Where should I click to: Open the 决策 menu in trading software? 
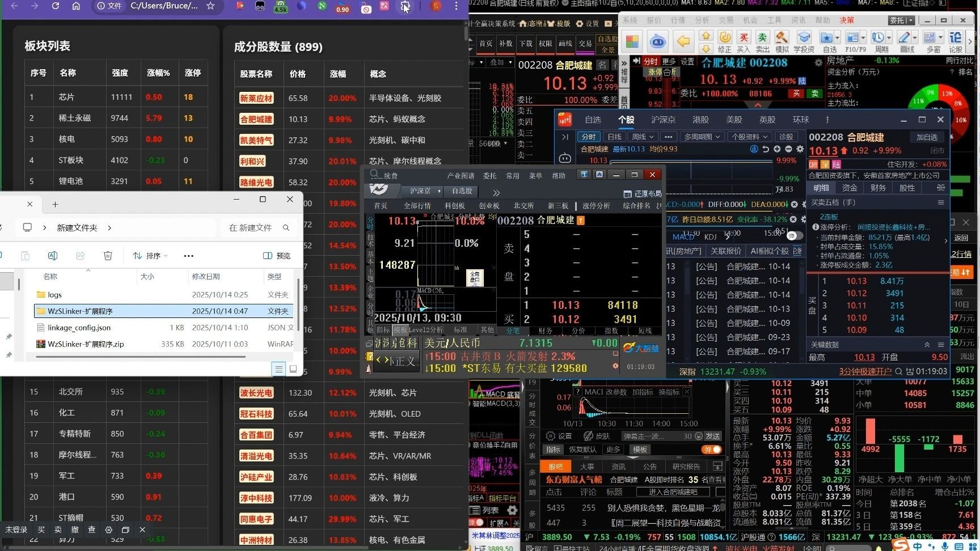847,20
